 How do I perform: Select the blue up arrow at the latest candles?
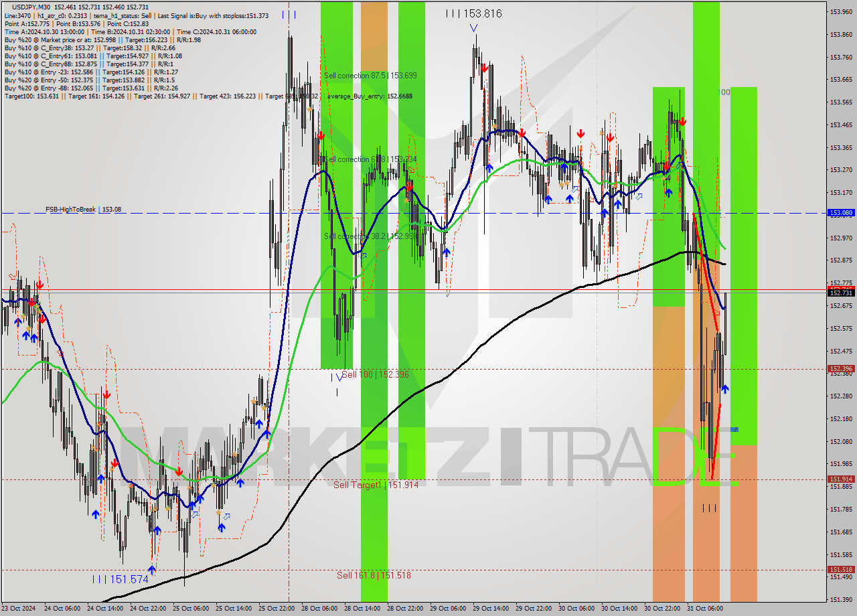(724, 388)
